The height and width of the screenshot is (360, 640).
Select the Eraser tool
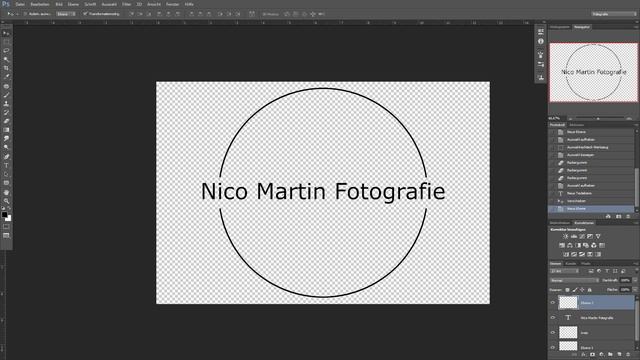[6, 121]
